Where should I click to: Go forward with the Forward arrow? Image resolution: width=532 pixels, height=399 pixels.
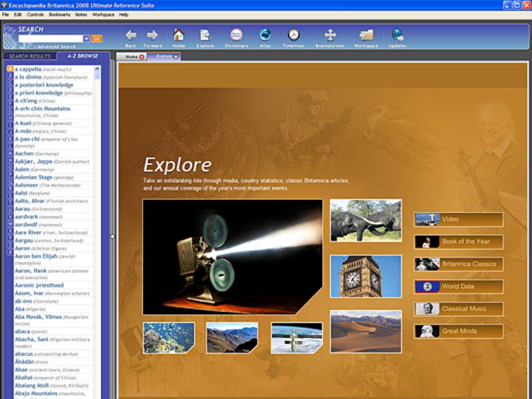coord(152,38)
